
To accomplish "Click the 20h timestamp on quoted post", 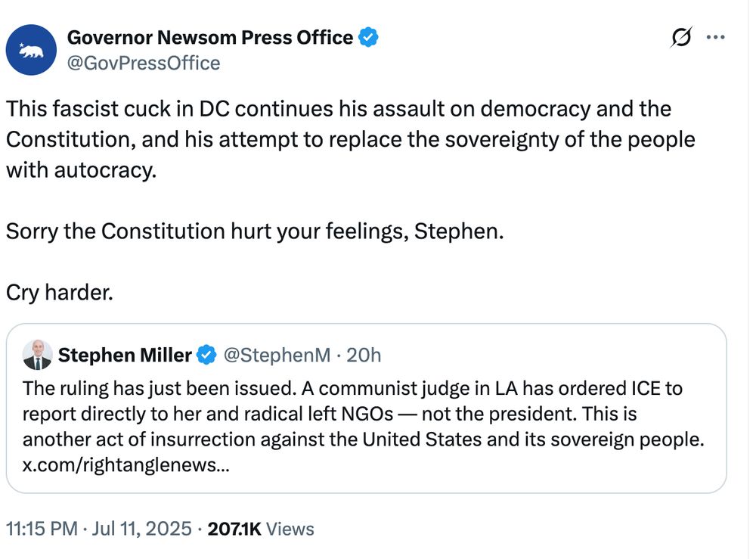I will [x=364, y=355].
